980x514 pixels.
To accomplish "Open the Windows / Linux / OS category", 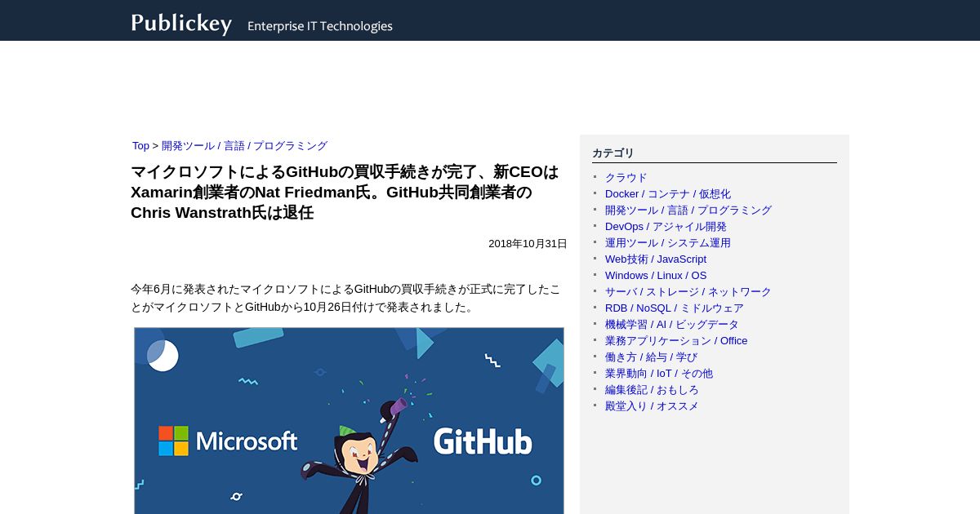I will click(x=656, y=276).
